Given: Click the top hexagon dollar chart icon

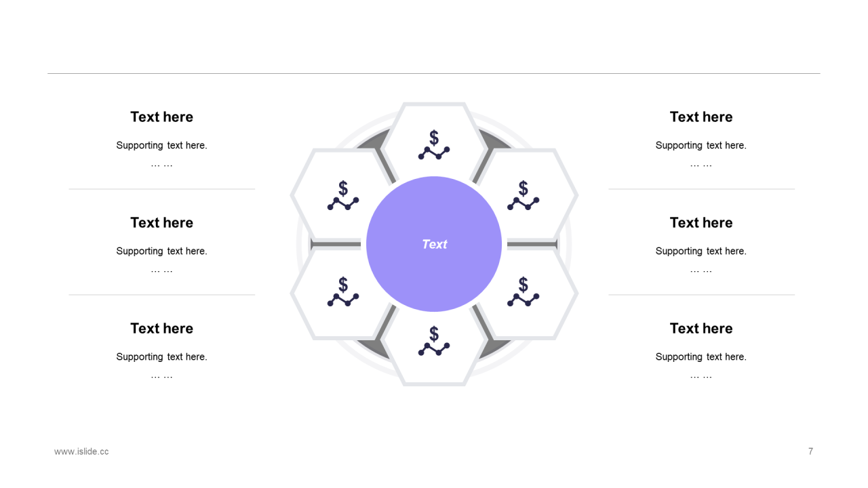Looking at the screenshot, I should 434,145.
